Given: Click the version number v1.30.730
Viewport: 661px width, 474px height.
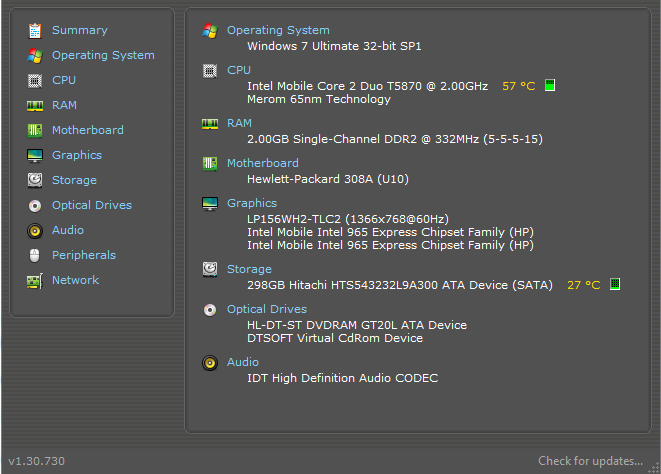Looking at the screenshot, I should click(x=36, y=461).
